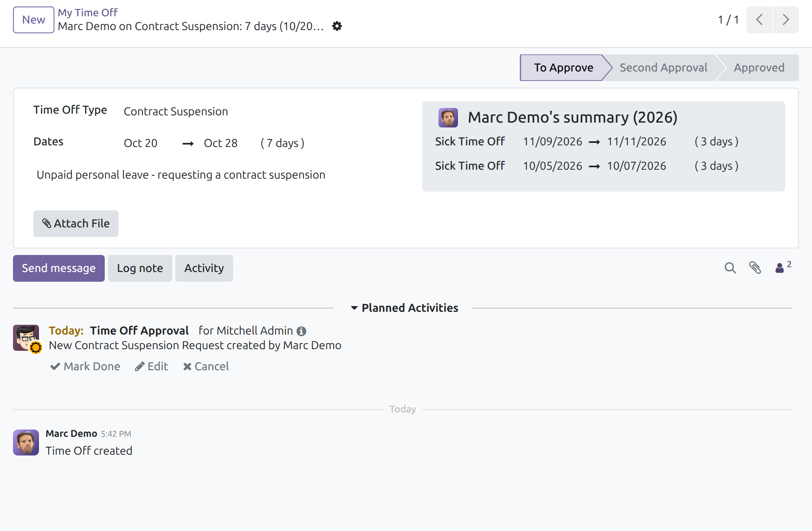The width and height of the screenshot is (812, 531).
Task: Click the Attach File button
Action: click(x=76, y=223)
